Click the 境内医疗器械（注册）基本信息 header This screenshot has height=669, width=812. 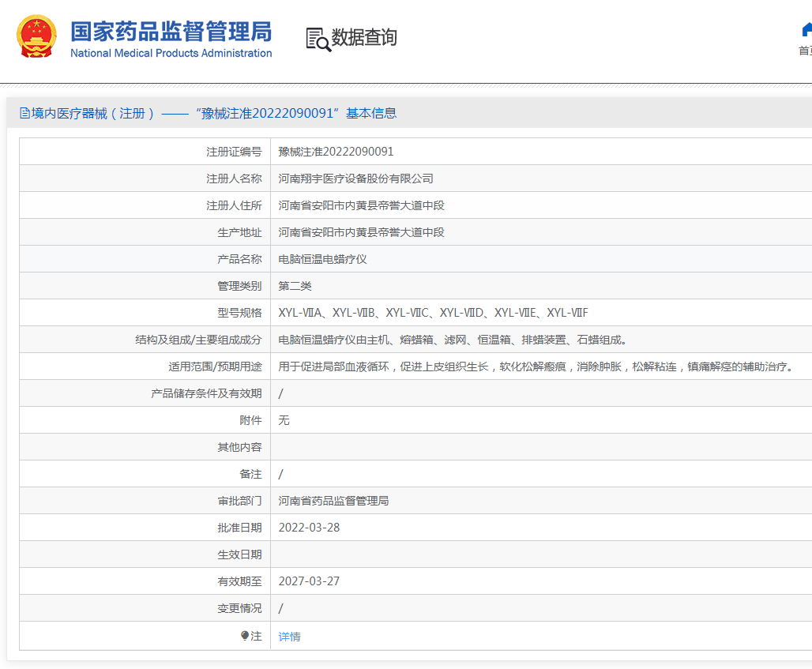coord(209,113)
